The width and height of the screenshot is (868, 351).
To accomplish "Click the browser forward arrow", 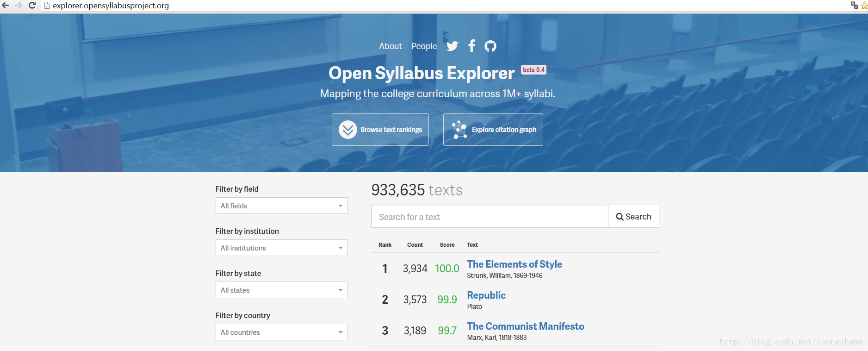I will 19,6.
